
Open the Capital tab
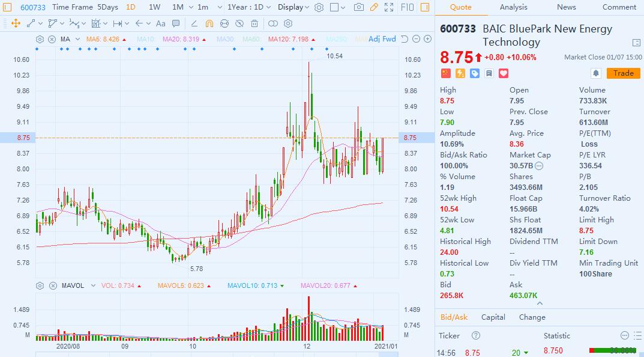tap(493, 317)
